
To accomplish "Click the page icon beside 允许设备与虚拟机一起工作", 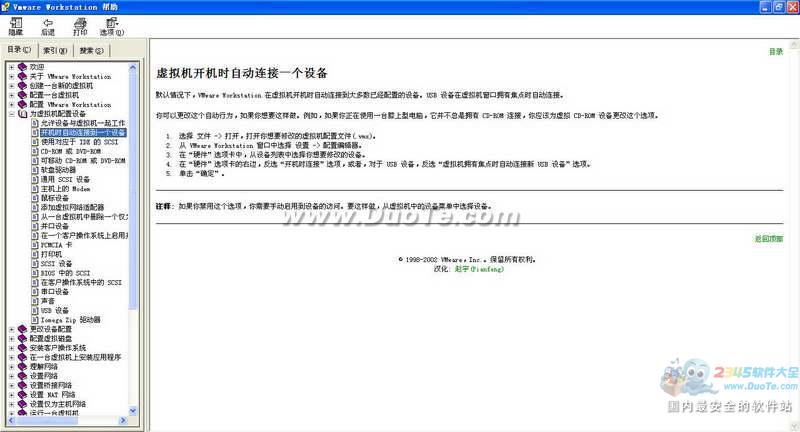I will 35,123.
